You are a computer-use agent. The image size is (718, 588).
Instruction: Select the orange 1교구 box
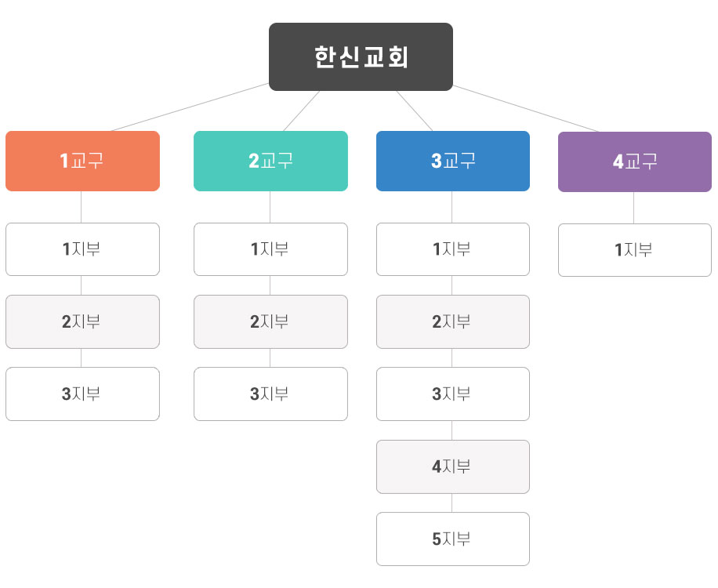click(x=82, y=161)
